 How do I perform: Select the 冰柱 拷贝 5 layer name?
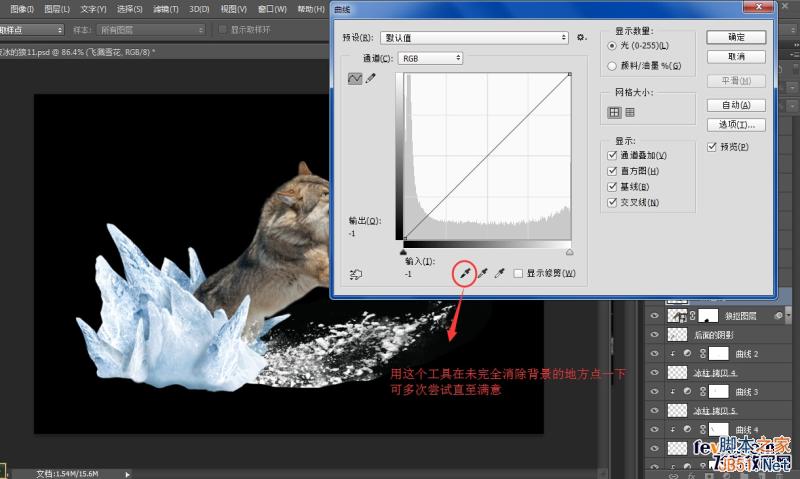point(715,411)
